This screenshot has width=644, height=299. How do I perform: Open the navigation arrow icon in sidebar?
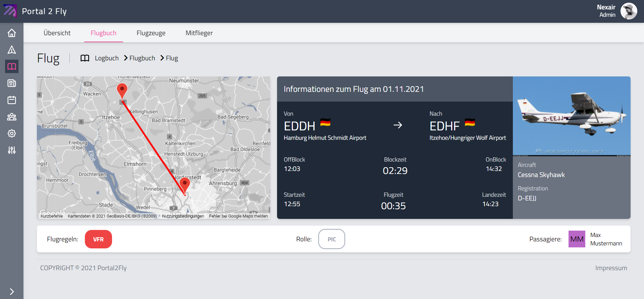tap(12, 50)
